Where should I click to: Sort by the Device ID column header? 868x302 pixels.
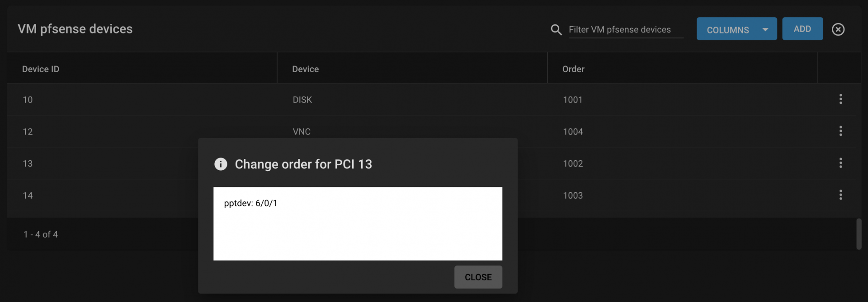(41, 69)
